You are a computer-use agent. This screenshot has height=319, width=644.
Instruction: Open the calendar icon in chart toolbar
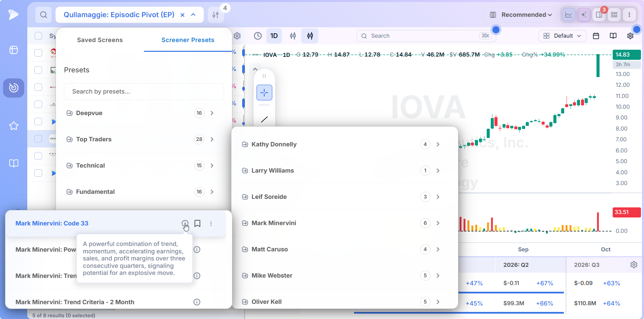click(596, 36)
